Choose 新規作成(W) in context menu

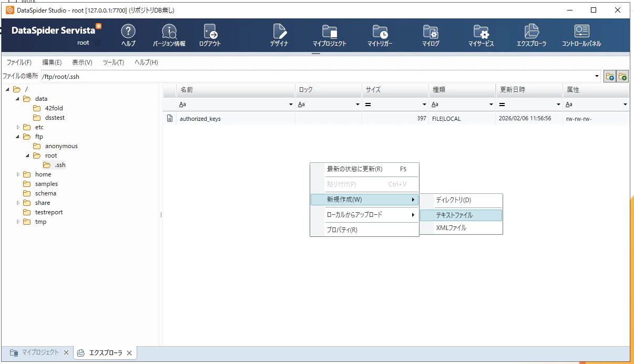pos(364,200)
